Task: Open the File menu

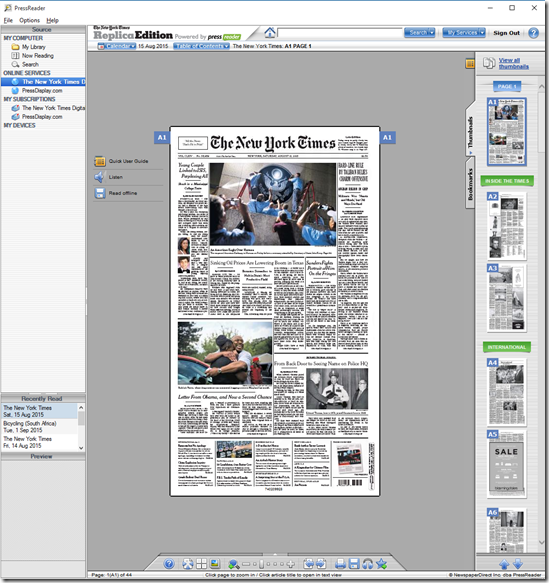Action: pos(8,20)
